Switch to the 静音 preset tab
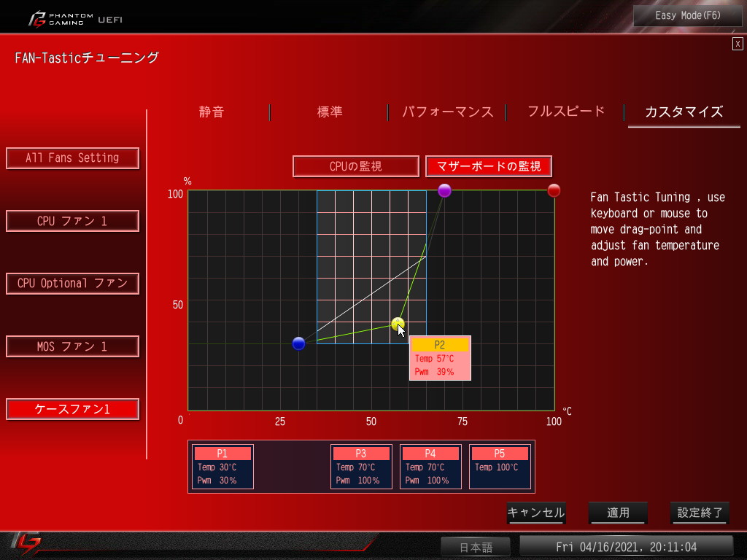 pyautogui.click(x=212, y=112)
